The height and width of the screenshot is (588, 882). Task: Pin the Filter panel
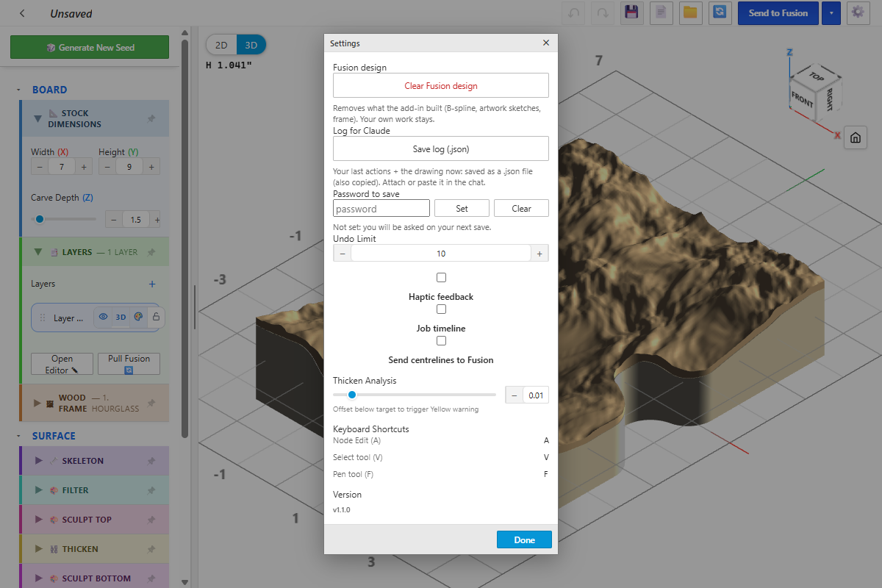pos(151,490)
